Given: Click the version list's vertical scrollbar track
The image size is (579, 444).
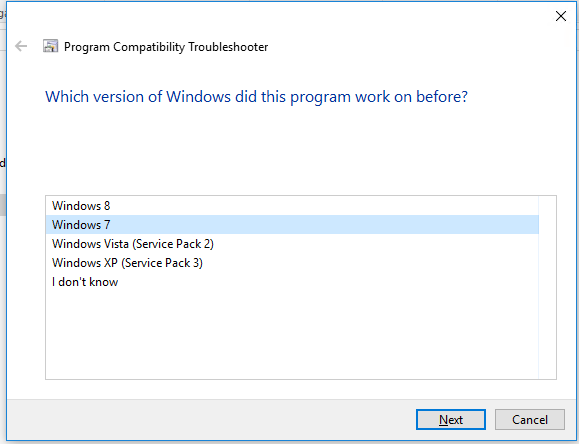Looking at the screenshot, I should (x=547, y=287).
